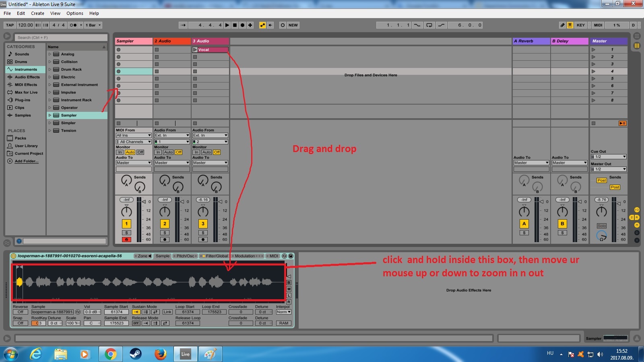The height and width of the screenshot is (362, 644).
Task: Click the KEY map mode button
Action: pos(580,25)
